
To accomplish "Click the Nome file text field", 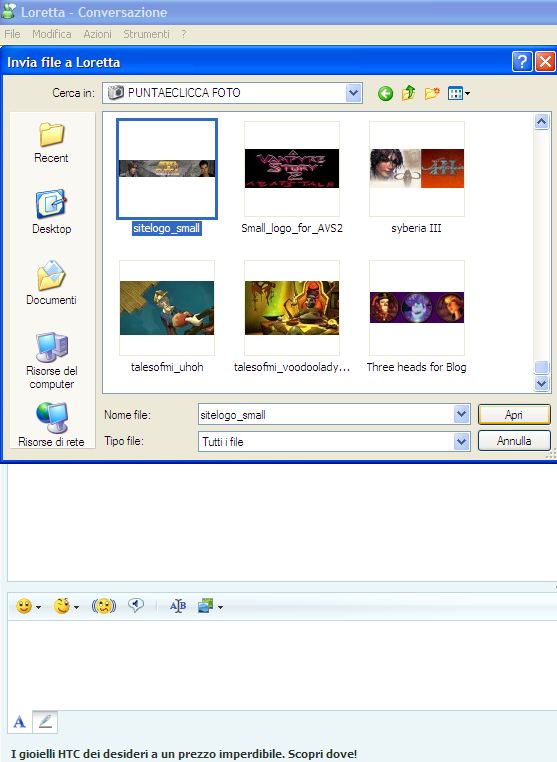I will pyautogui.click(x=326, y=415).
